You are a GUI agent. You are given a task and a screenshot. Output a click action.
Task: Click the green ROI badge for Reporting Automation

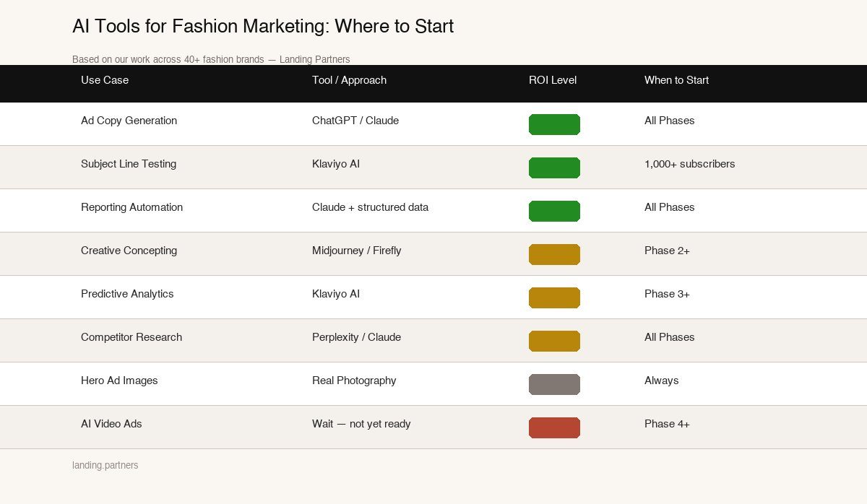click(x=554, y=211)
